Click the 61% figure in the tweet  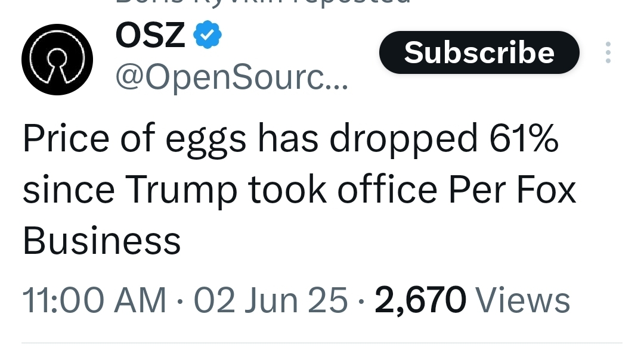pyautogui.click(x=524, y=138)
